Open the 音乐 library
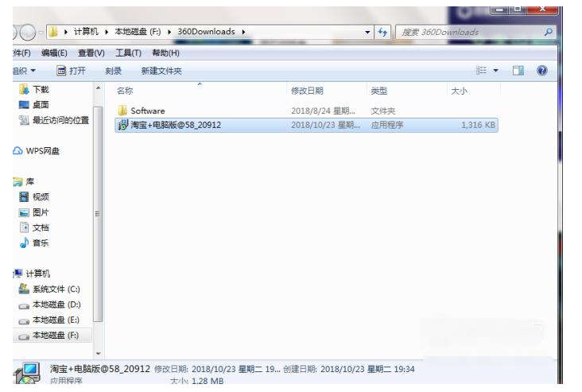This screenshot has width=582, height=392. (x=40, y=243)
